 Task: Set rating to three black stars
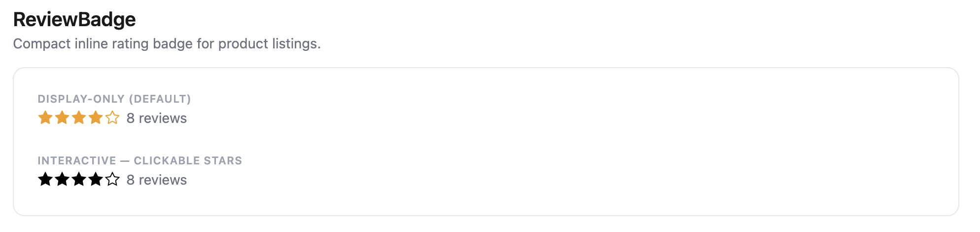79,180
